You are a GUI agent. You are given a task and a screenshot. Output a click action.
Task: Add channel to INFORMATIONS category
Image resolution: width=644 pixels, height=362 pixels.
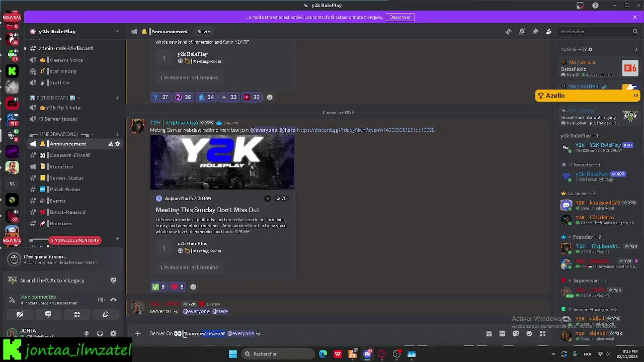117,134
